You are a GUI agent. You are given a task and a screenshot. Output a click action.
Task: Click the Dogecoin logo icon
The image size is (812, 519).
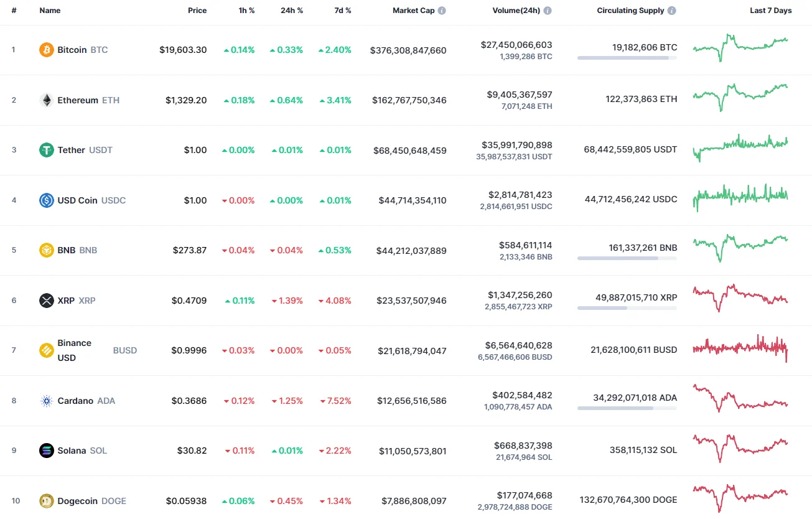click(x=46, y=500)
